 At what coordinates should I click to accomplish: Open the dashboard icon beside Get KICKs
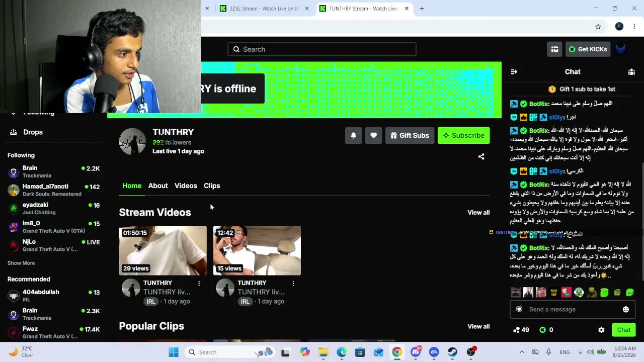point(554,49)
